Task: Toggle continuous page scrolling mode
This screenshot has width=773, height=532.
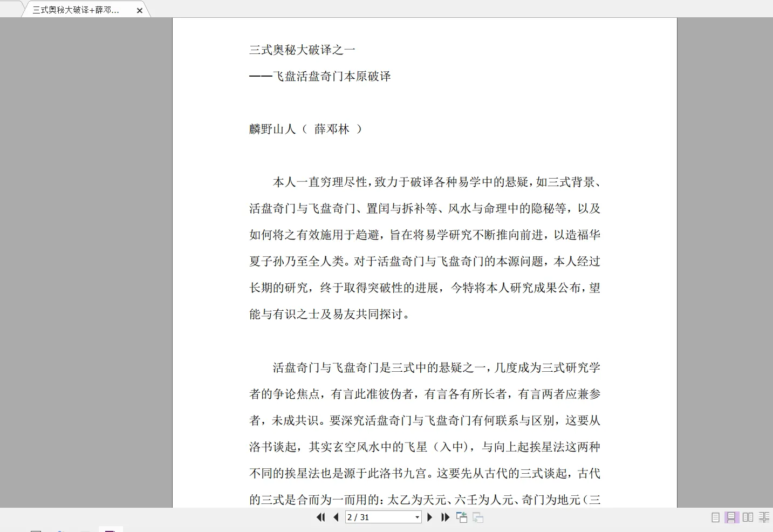Action: [x=731, y=517]
